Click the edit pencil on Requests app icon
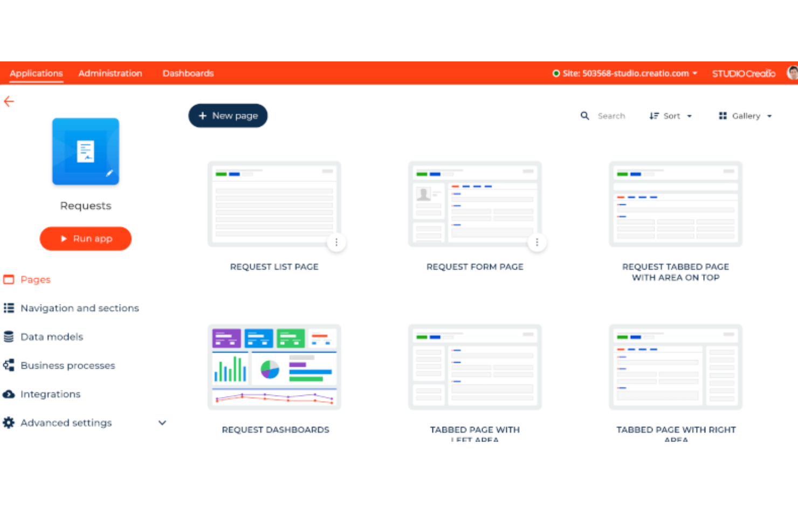The height and width of the screenshot is (532, 798). click(x=109, y=174)
